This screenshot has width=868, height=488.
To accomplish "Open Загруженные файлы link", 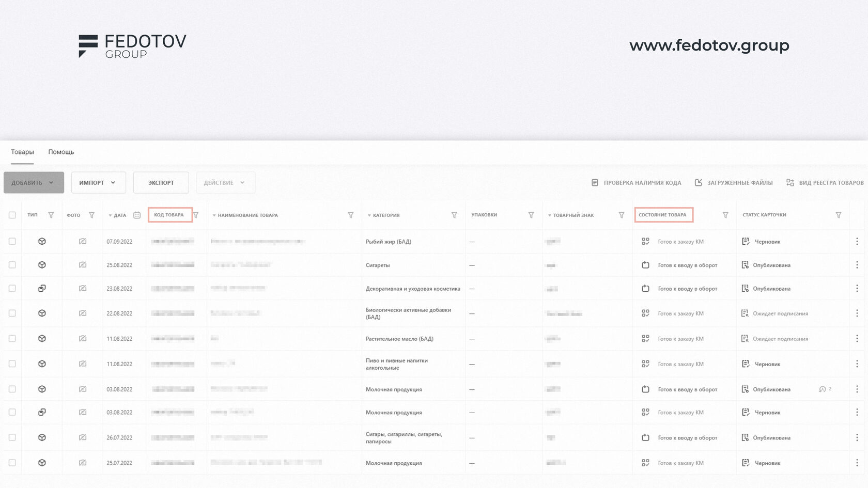I will coord(740,183).
